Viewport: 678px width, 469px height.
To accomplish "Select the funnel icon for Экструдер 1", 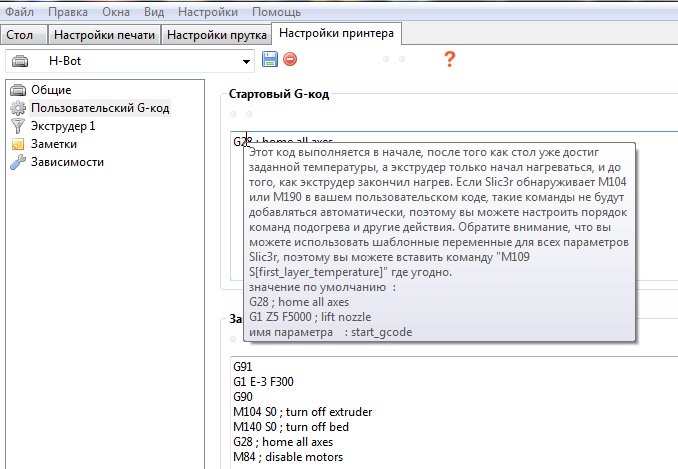I will click(x=18, y=126).
